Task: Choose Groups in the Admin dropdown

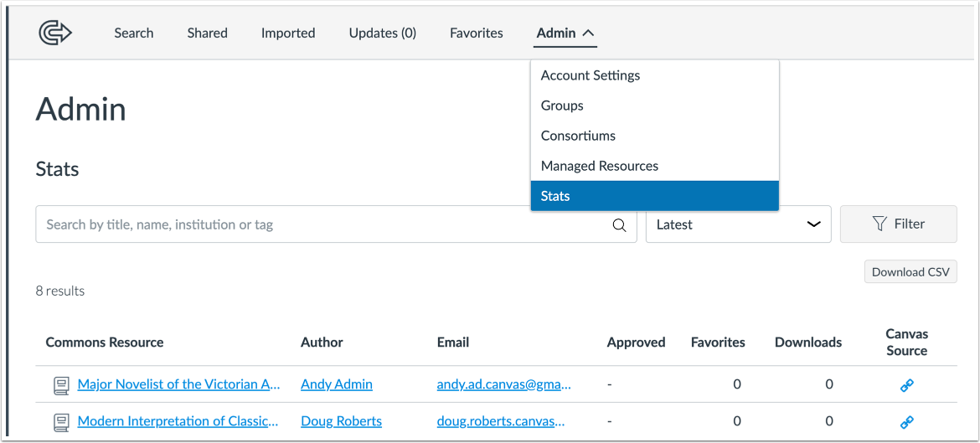Action: coord(562,106)
